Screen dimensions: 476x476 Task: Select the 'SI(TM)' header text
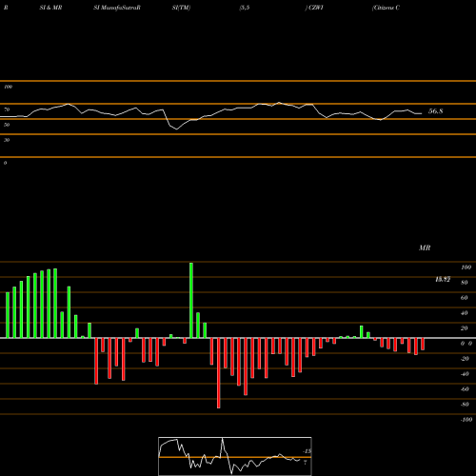click(181, 8)
